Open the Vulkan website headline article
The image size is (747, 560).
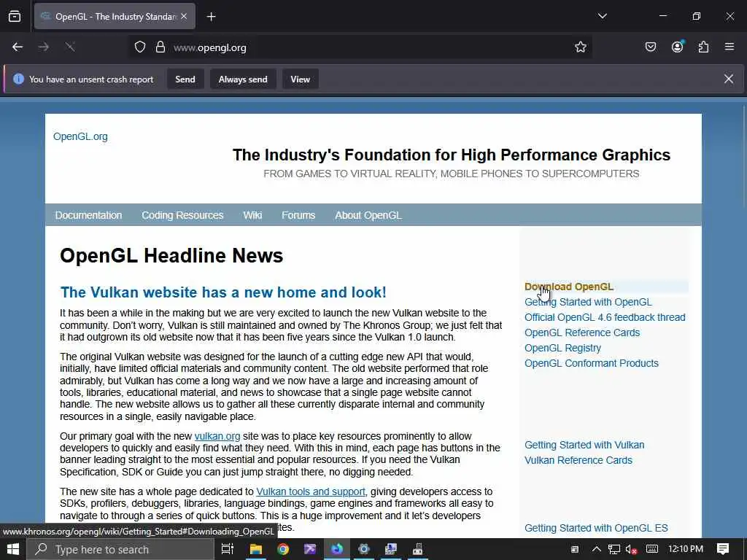tap(223, 292)
